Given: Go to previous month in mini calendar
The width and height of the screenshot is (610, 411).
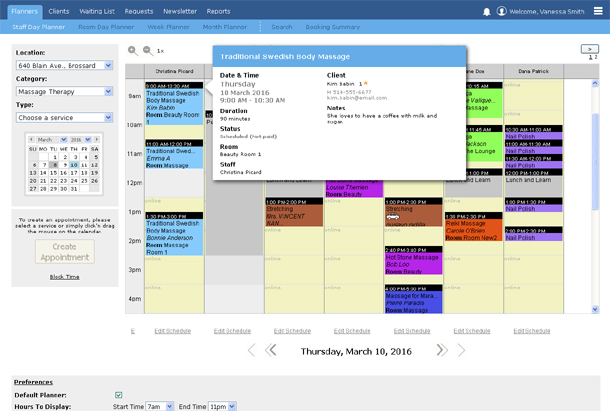Looking at the screenshot, I should (31, 139).
